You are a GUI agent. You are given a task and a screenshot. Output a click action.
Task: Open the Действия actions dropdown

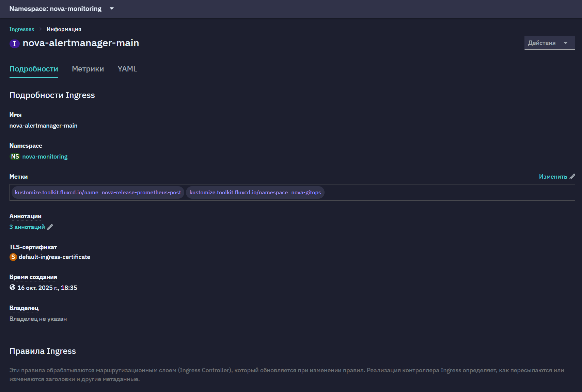coord(550,43)
